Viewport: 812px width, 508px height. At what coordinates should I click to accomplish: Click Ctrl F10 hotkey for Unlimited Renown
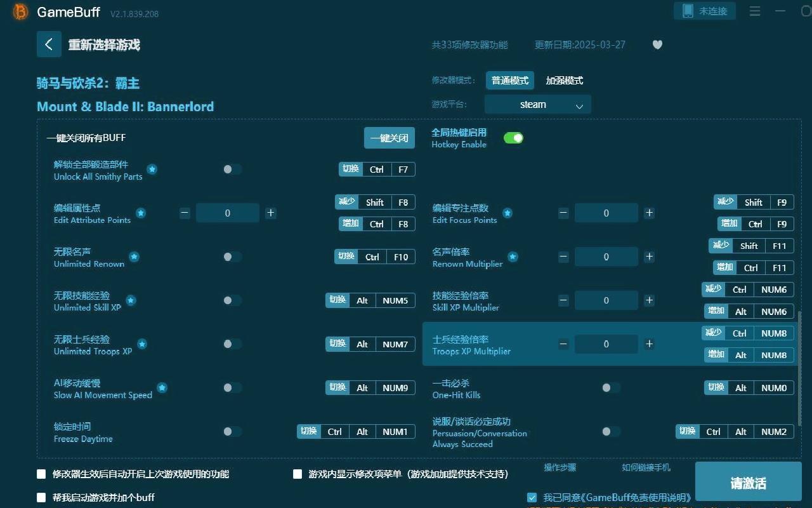click(x=375, y=257)
